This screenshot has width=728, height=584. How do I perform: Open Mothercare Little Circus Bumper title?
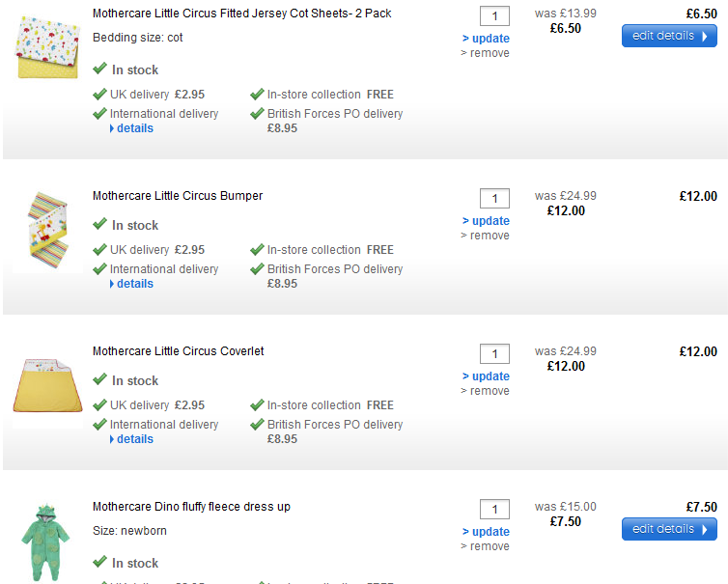pyautogui.click(x=178, y=196)
